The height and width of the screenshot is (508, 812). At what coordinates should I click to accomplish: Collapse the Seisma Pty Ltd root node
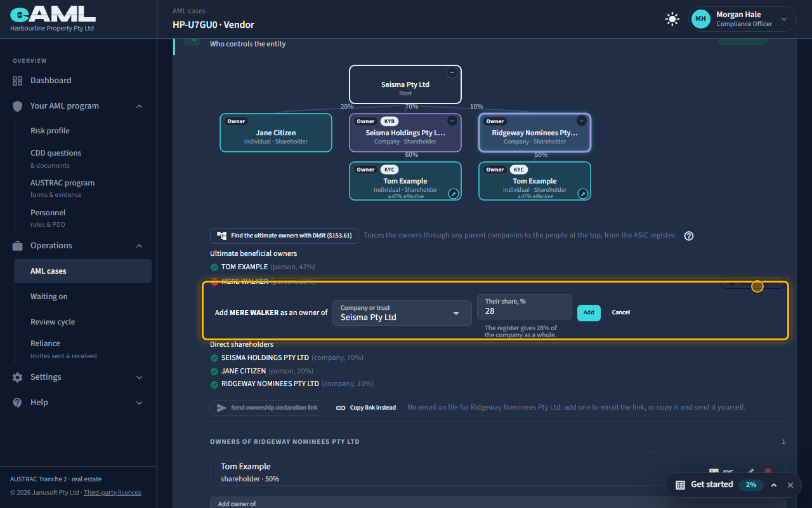(452, 72)
